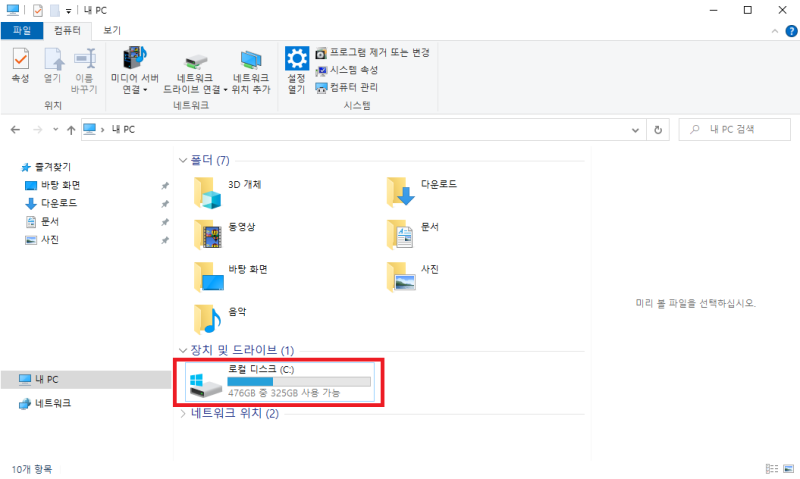
Task: Open 네트워크 드라이브 연결 in ribbon
Action: (x=194, y=75)
